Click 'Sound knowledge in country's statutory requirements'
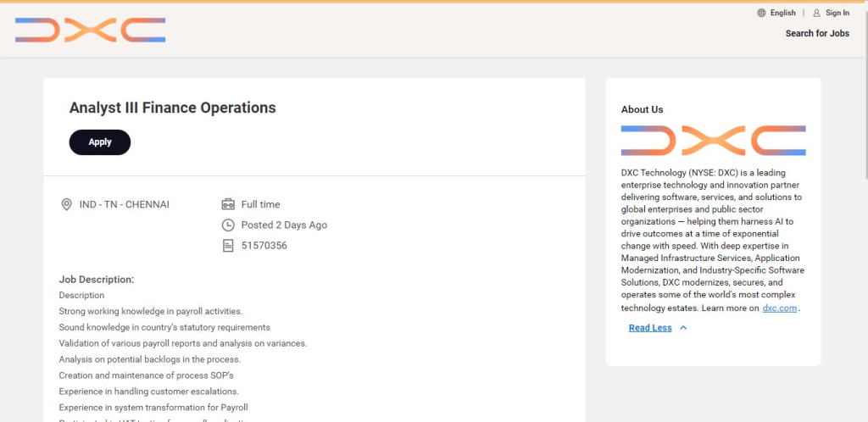Image resolution: width=868 pixels, height=422 pixels. [x=164, y=327]
